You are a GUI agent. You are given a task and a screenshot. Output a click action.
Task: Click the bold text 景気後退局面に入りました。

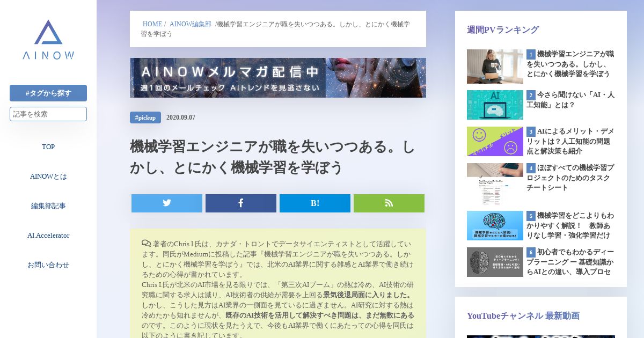coord(368,295)
